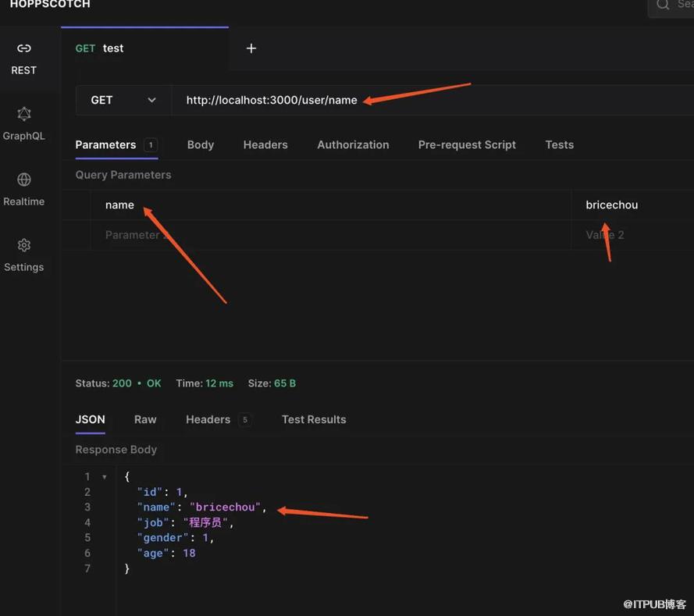Screen dimensions: 694x616
Task: View the Raw response tab
Action: click(x=145, y=419)
